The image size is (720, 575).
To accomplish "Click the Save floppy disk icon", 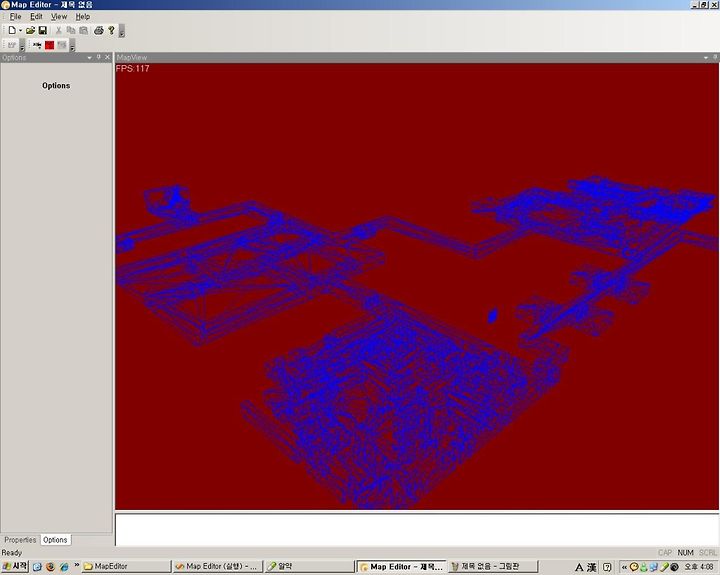I will tap(43, 30).
